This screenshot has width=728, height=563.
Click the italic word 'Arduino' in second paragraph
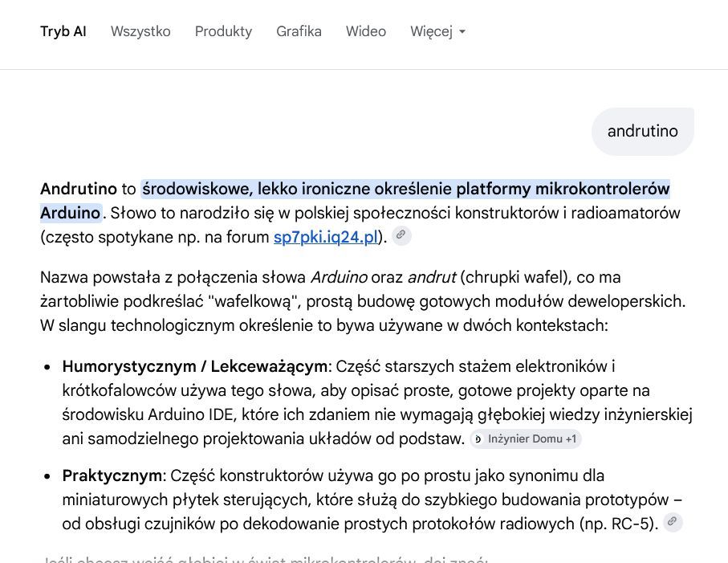point(339,277)
